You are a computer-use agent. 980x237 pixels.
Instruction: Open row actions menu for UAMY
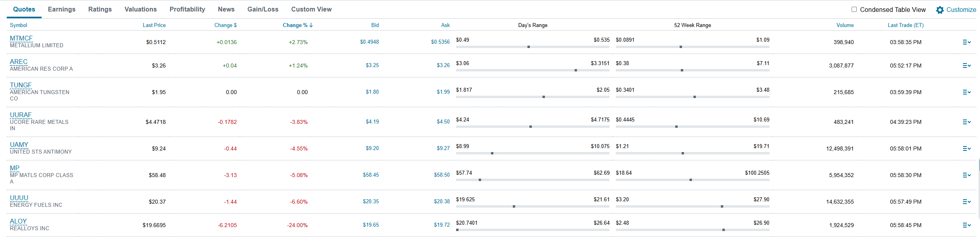pyautogui.click(x=967, y=148)
